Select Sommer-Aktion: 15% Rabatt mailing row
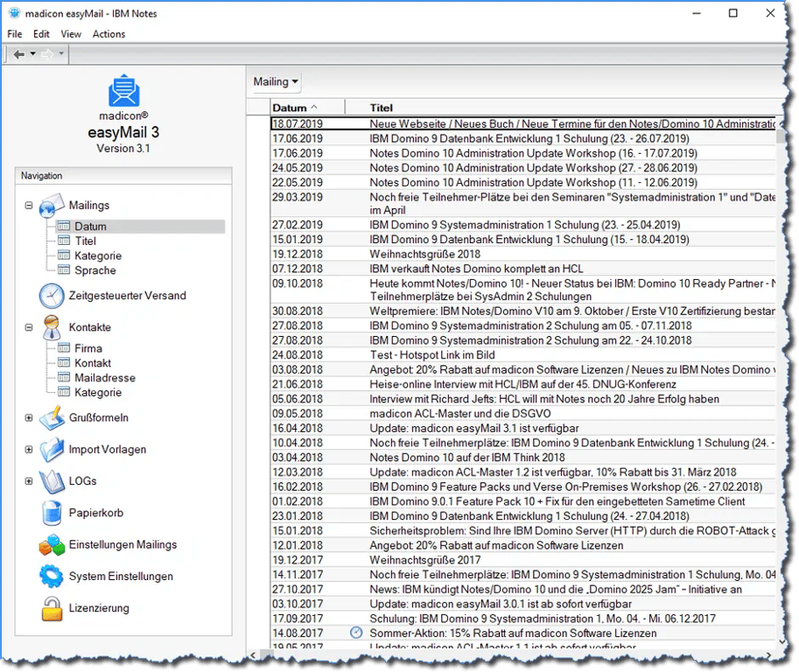This screenshot has width=799, height=672. click(523, 633)
